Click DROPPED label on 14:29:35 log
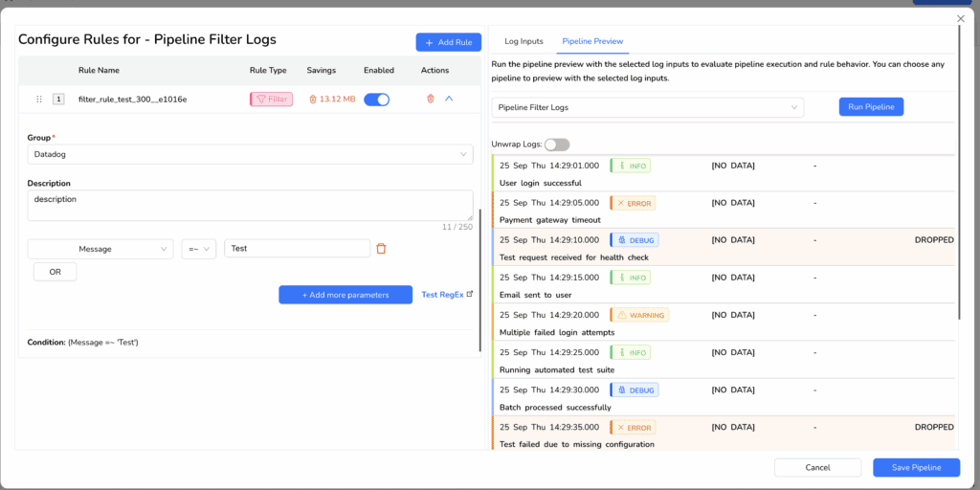The width and height of the screenshot is (980, 490). 934,428
